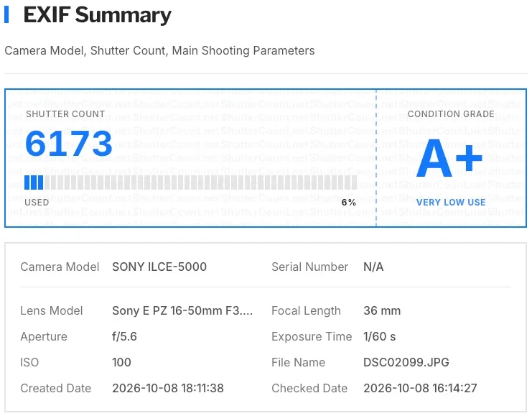This screenshot has width=532, height=416.
Task: Click the File Name label
Action: [298, 362]
